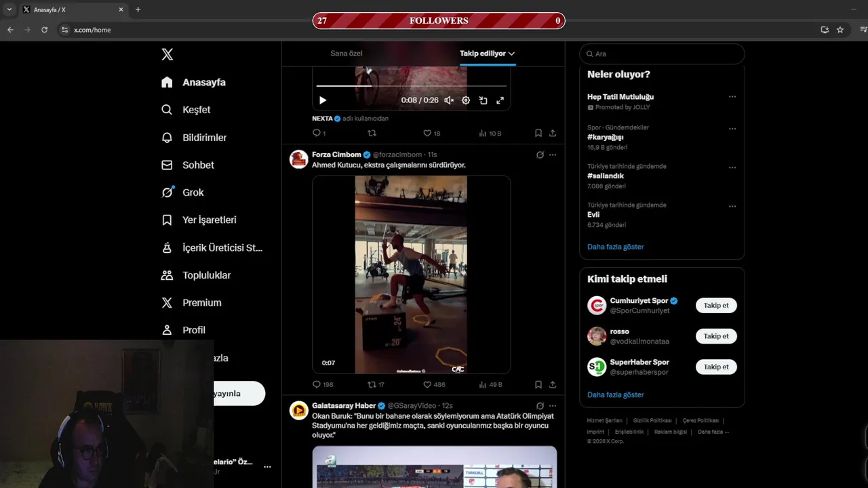Share the Forza Cimbom post

[553, 384]
